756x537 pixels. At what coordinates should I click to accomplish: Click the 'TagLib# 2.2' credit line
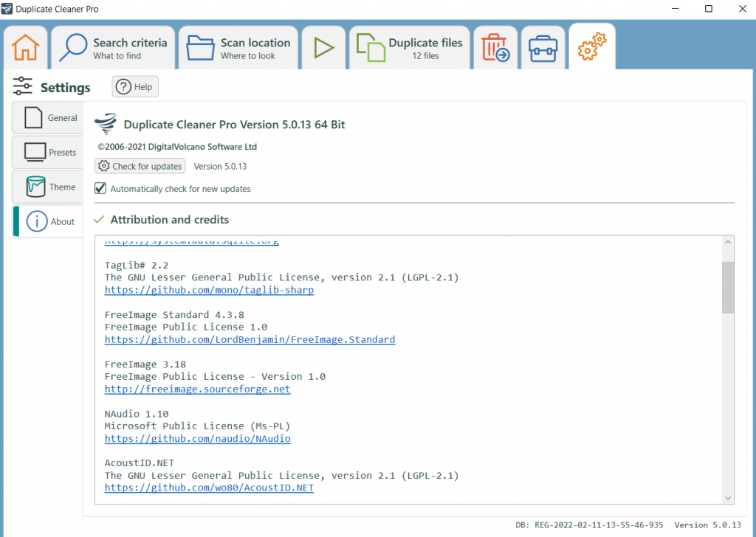137,266
